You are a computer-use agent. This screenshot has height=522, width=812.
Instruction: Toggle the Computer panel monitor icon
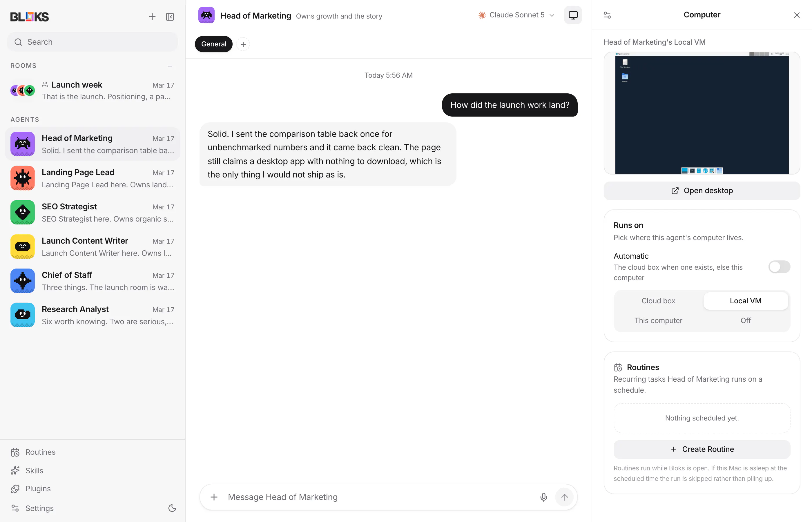(x=573, y=15)
